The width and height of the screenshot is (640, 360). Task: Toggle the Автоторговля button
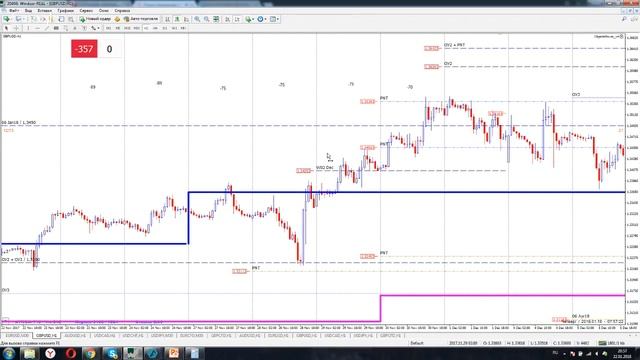[x=141, y=19]
